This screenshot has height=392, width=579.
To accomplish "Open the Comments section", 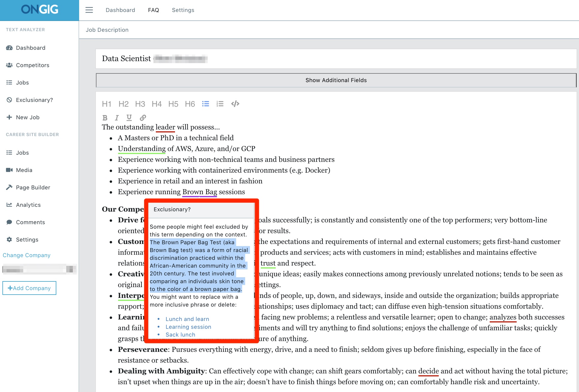I will click(x=30, y=222).
